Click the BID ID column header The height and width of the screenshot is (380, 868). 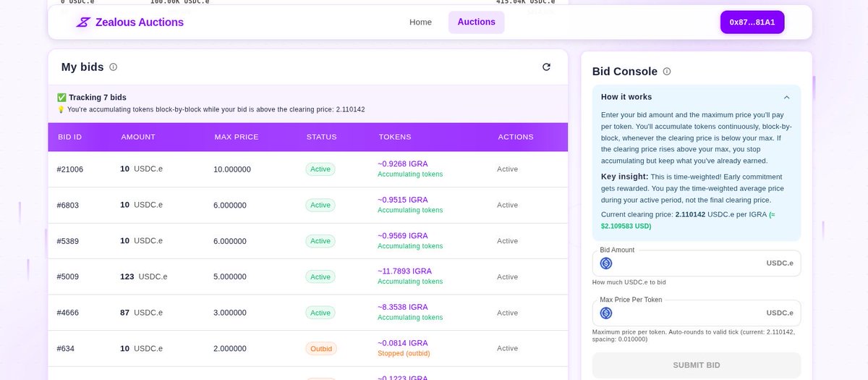(x=69, y=137)
